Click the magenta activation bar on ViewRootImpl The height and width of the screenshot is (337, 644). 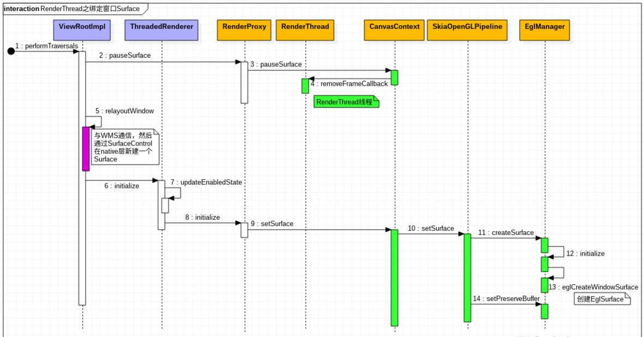coord(86,148)
